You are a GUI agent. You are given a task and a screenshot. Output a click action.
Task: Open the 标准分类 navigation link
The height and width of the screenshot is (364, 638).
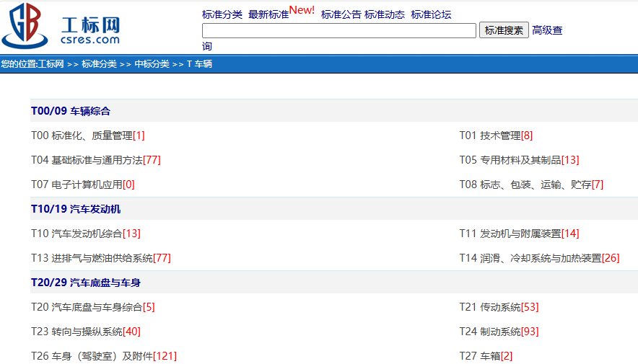[x=222, y=14]
